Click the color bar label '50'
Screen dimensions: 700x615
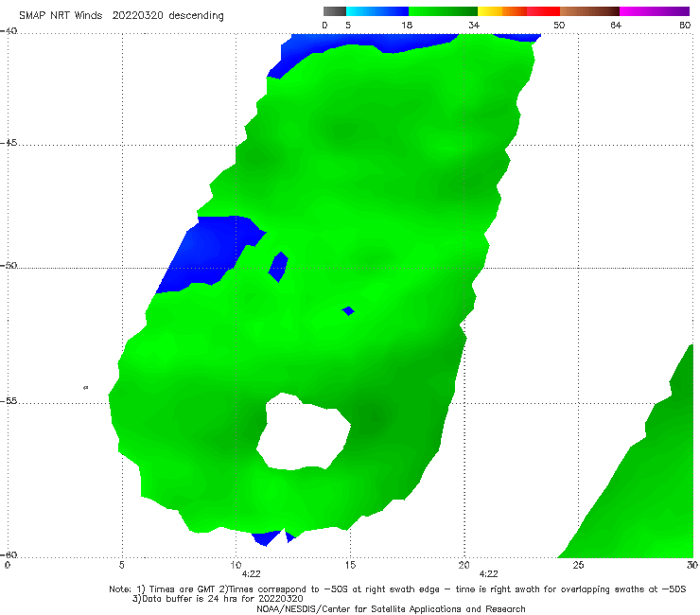coord(559,25)
